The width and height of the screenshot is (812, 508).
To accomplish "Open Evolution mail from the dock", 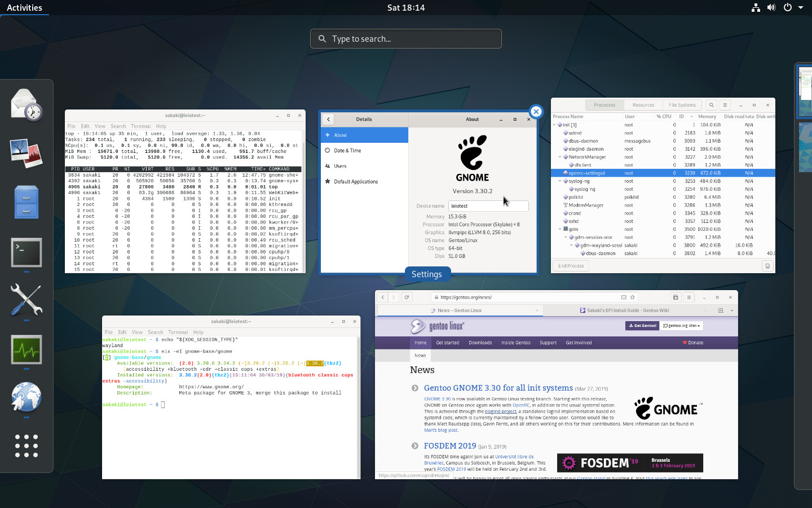I will [27, 105].
